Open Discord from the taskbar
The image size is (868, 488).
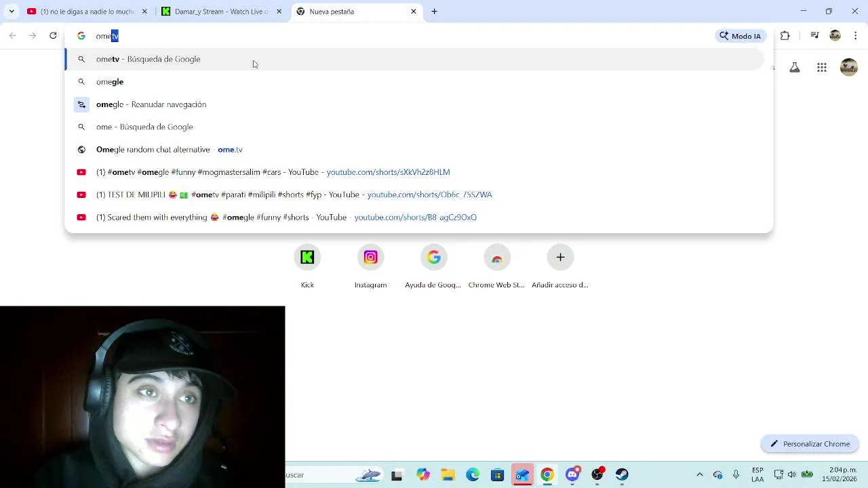pos(572,475)
